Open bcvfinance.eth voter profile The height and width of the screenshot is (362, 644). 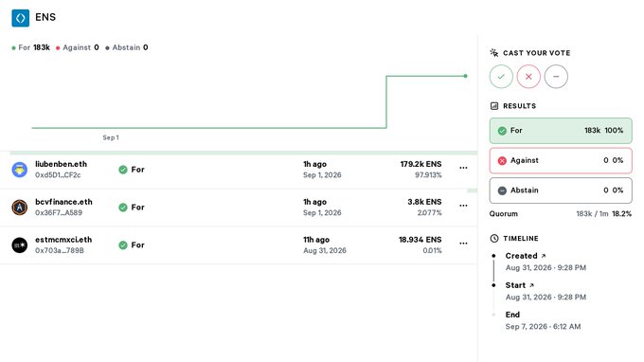63,202
